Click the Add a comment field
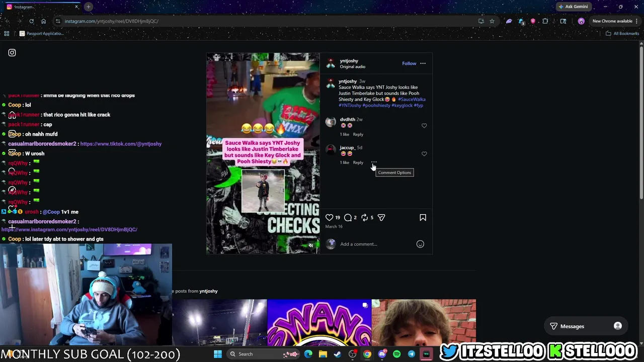Viewport: 644px width, 362px height. (x=375, y=244)
